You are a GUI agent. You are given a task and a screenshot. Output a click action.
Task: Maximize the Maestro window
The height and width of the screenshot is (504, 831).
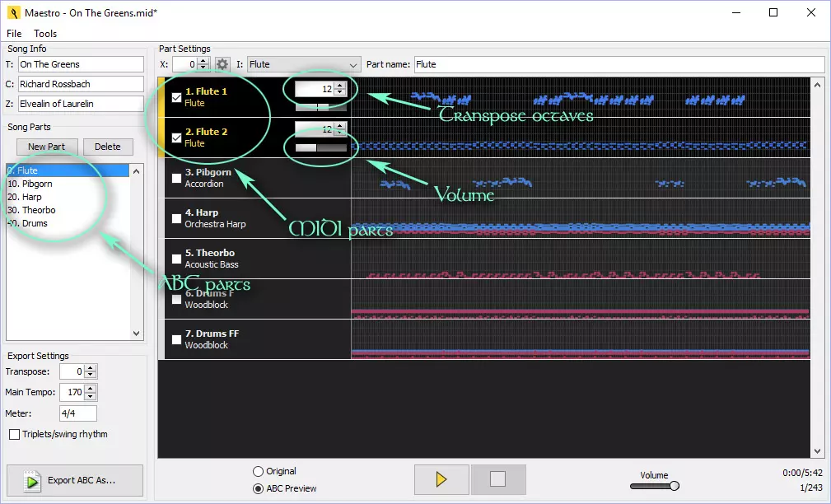(x=773, y=12)
